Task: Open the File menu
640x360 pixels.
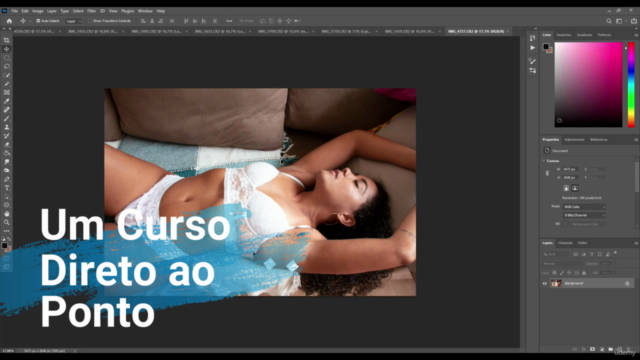Action: click(x=14, y=11)
